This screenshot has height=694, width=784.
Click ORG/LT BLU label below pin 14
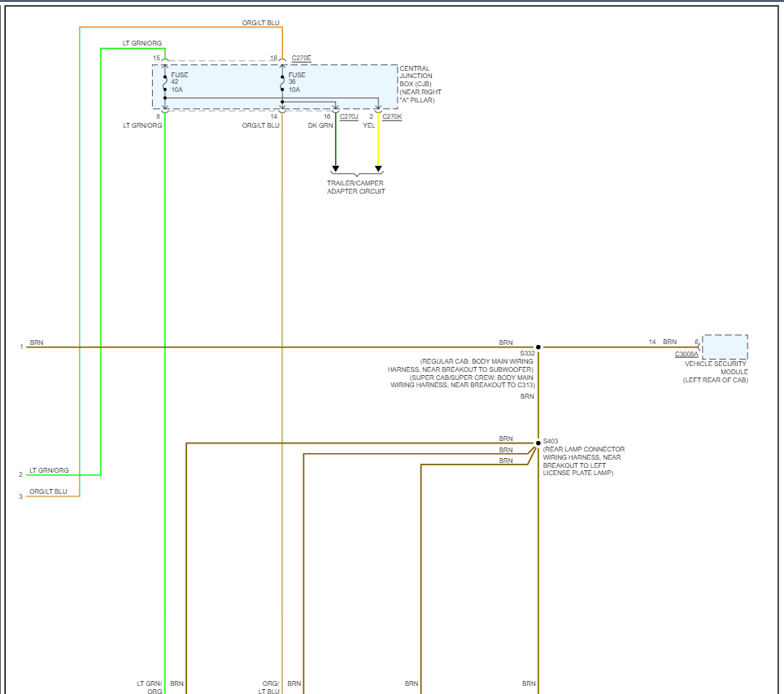point(260,125)
